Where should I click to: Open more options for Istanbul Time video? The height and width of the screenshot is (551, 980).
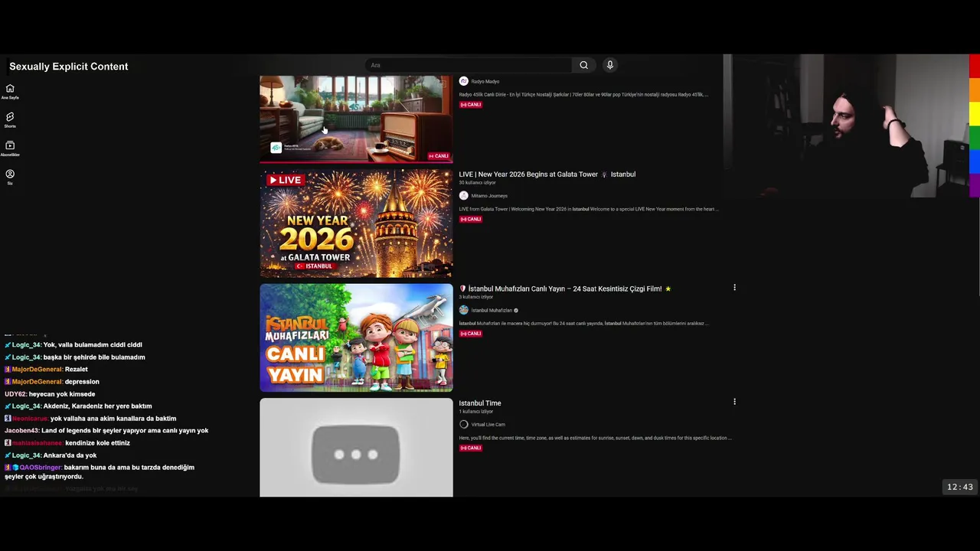click(734, 402)
